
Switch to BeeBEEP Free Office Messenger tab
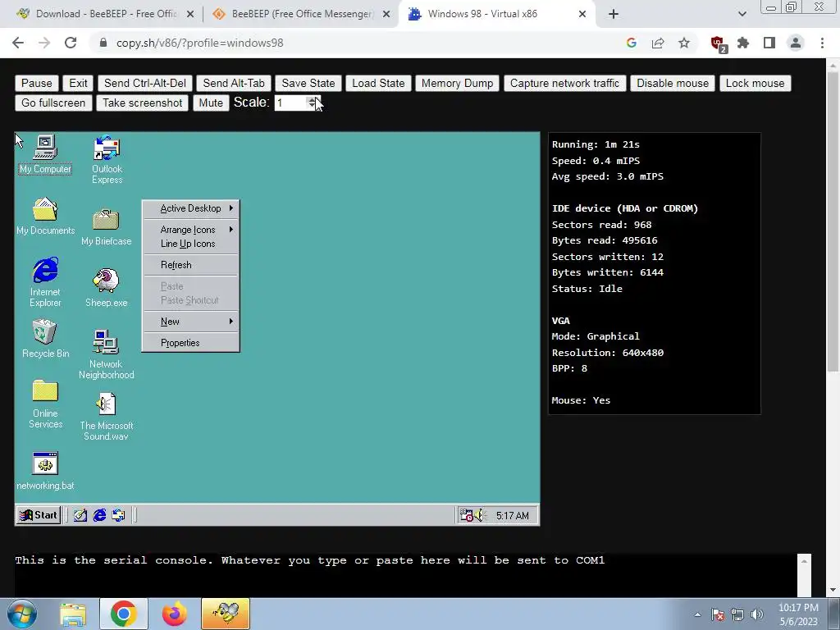[302, 14]
